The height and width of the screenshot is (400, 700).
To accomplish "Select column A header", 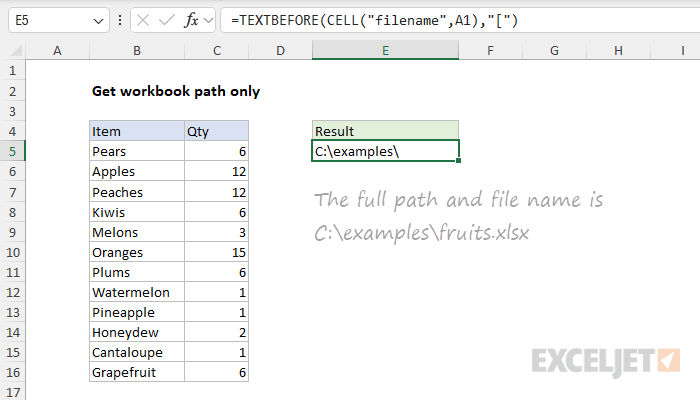I will [x=57, y=50].
